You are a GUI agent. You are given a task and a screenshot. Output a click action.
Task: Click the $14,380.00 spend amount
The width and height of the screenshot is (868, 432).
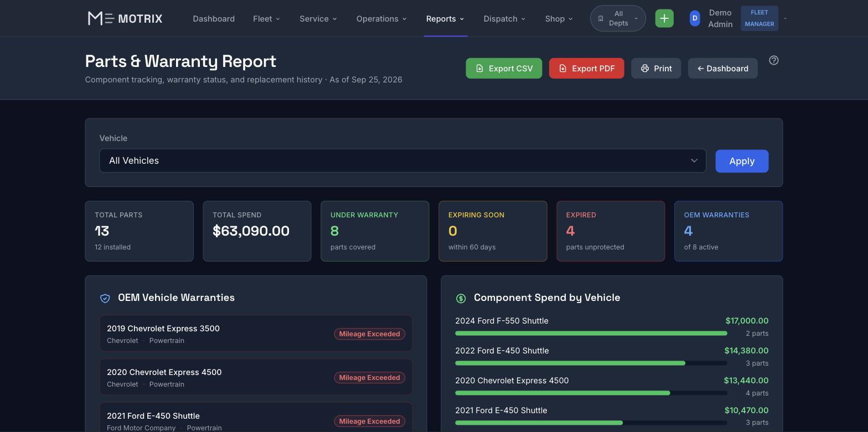click(746, 351)
